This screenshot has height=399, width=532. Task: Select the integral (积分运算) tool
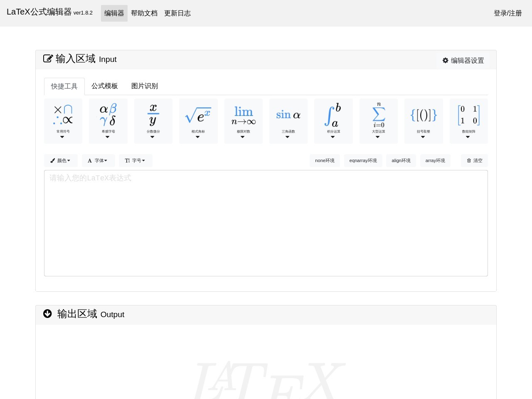[333, 121]
